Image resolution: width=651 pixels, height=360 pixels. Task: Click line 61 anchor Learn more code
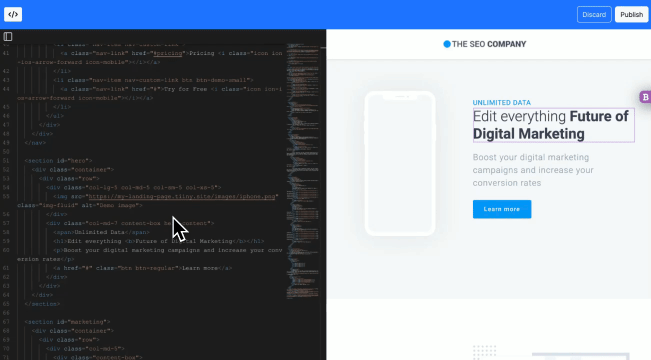point(142,268)
